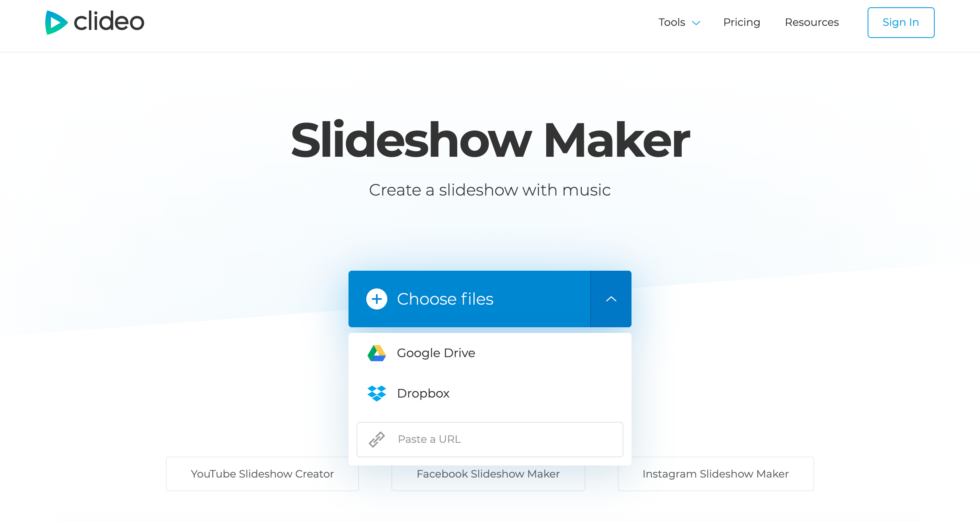
Task: Click the Tools dropdown arrow
Action: coord(697,22)
